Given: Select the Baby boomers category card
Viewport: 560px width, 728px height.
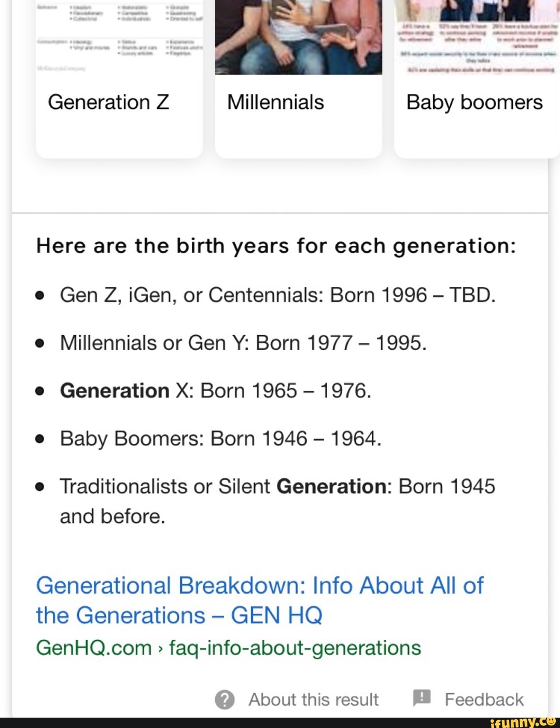Looking at the screenshot, I should click(x=474, y=102).
